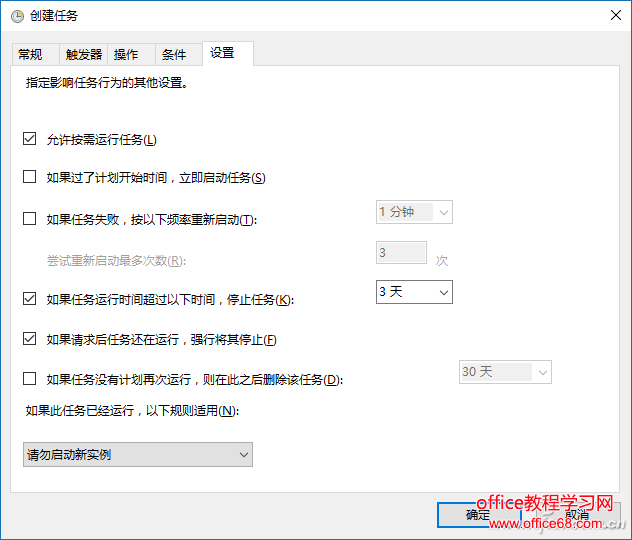Click the clock icon in title bar
The height and width of the screenshot is (540, 632).
(x=17, y=16)
